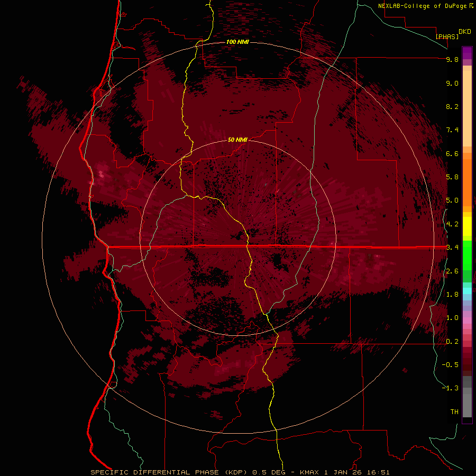476x476 pixels.
Task: Click the -0.5 value on the scale
Action: [450, 365]
